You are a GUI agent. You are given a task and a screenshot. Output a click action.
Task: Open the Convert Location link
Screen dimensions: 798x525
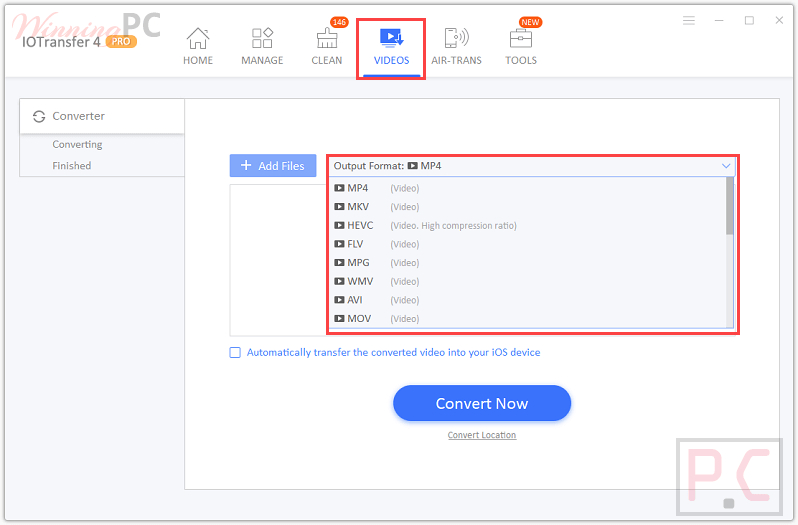pos(482,435)
